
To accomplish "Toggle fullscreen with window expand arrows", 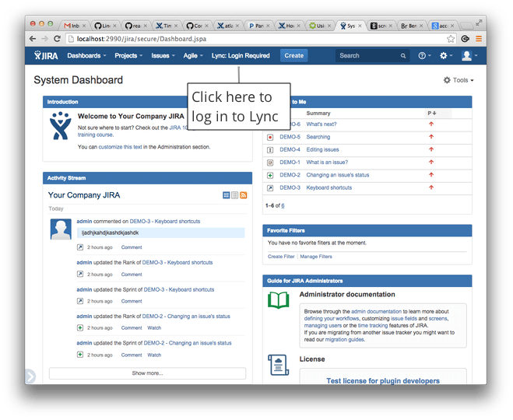I will coord(479,23).
